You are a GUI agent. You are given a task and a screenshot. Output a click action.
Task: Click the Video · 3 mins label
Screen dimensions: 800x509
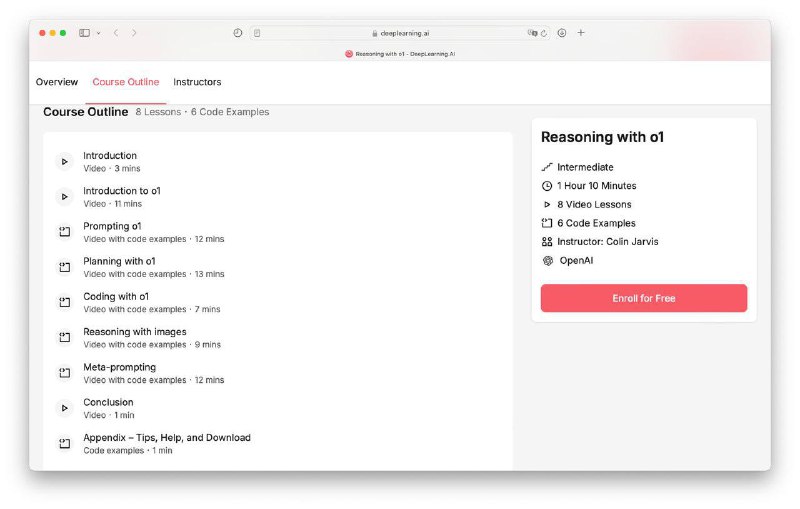tap(112, 169)
